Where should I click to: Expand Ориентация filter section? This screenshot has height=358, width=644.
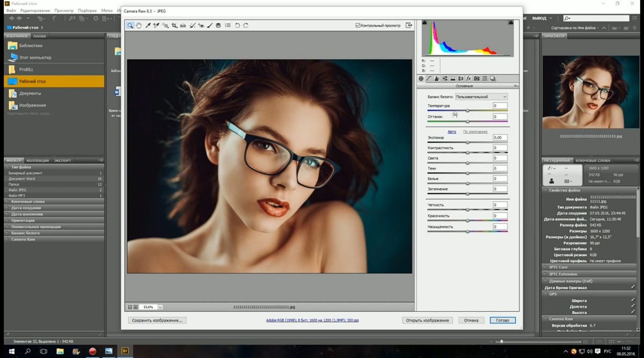click(x=54, y=220)
